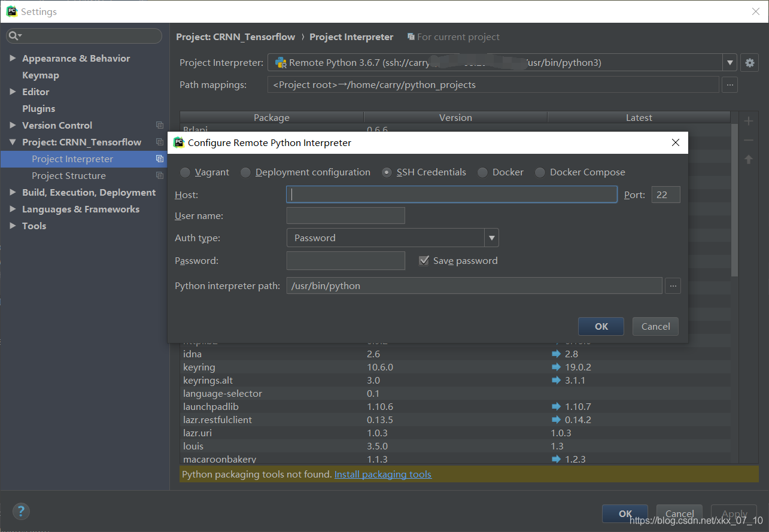This screenshot has height=532, width=769.
Task: Collapse Project: CRNN_Tensorflow tree node
Action: 13,142
